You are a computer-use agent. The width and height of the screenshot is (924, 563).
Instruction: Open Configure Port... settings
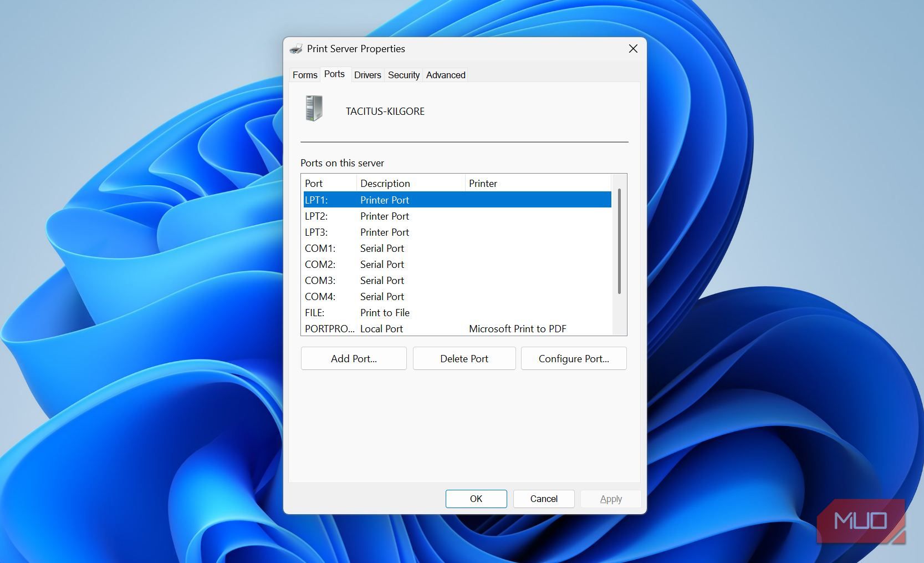574,358
